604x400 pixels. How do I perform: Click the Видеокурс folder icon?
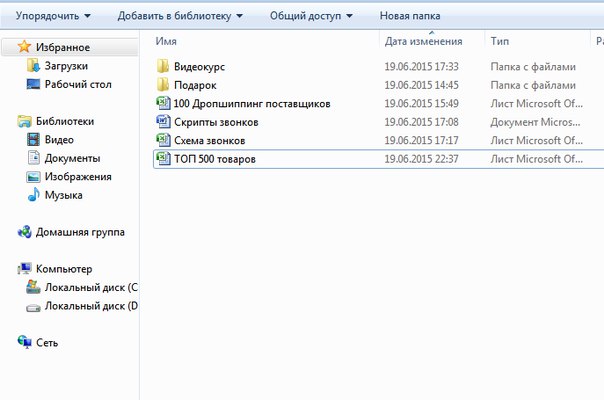click(164, 67)
